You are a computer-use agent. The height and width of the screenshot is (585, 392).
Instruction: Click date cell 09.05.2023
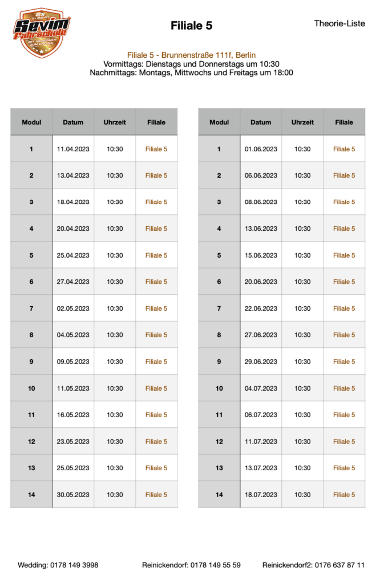coord(73,362)
